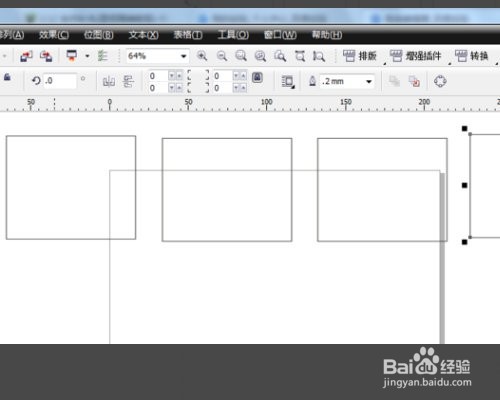Click the bottom-left corner radius stepper arrows
The width and height of the screenshot is (500, 400).
point(175,88)
